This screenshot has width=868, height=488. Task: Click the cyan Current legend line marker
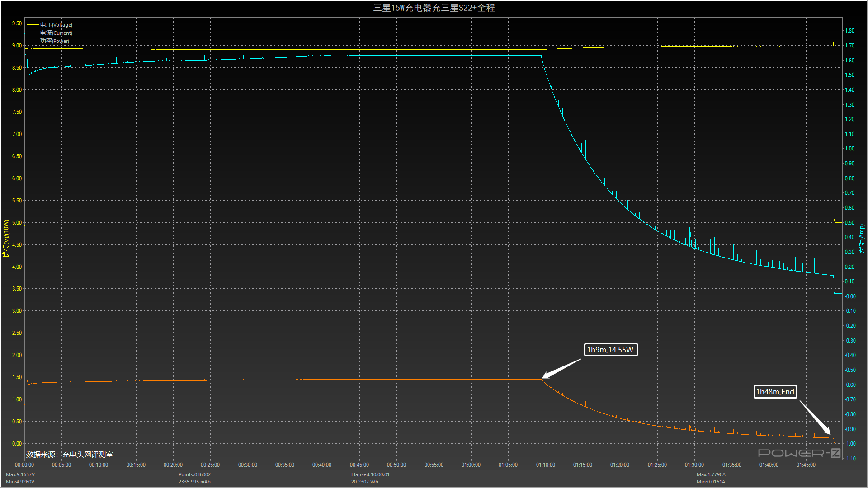pos(33,33)
